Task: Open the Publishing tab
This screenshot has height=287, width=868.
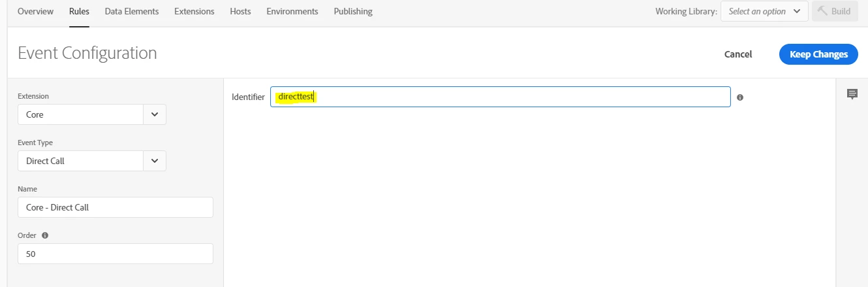Action: coord(353,12)
